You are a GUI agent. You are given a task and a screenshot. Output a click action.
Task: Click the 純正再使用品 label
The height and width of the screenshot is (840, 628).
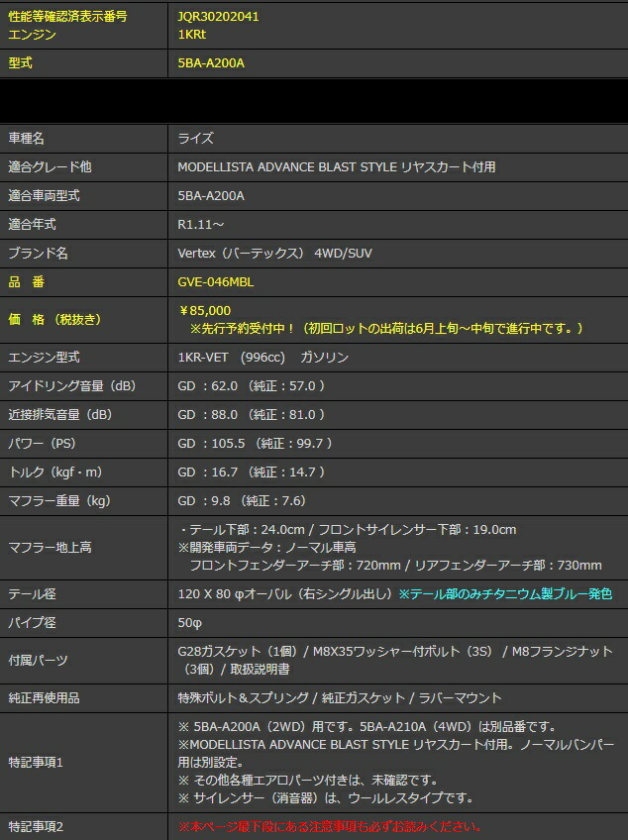pos(44,698)
